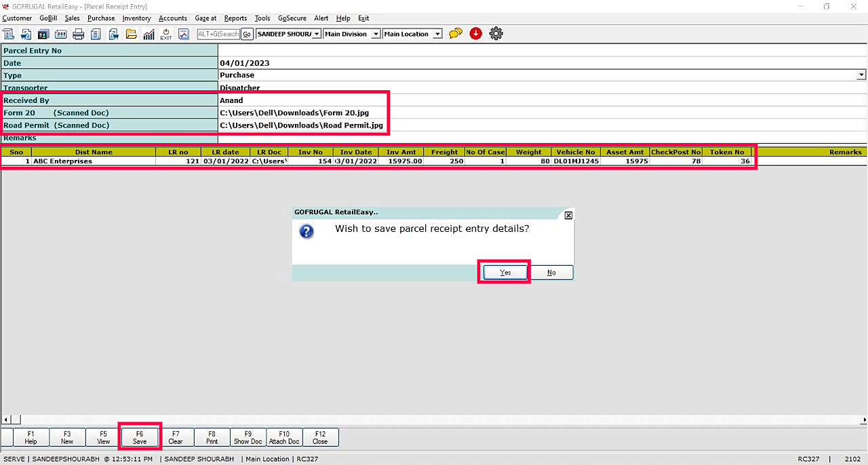This screenshot has width=868, height=465.
Task: Click the barcode icon in toolbar
Action: (61, 34)
